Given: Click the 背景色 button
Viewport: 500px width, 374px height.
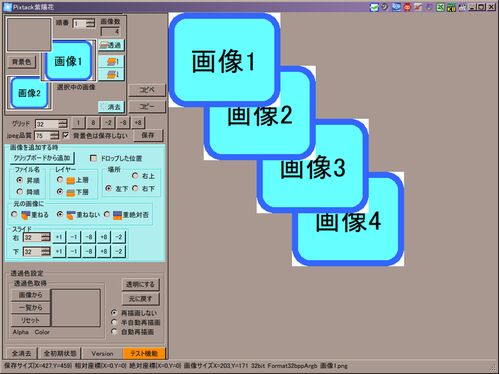Looking at the screenshot, I should [22, 62].
